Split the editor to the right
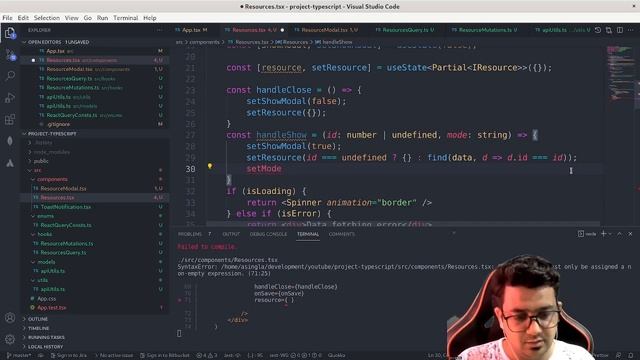 tap(620, 30)
